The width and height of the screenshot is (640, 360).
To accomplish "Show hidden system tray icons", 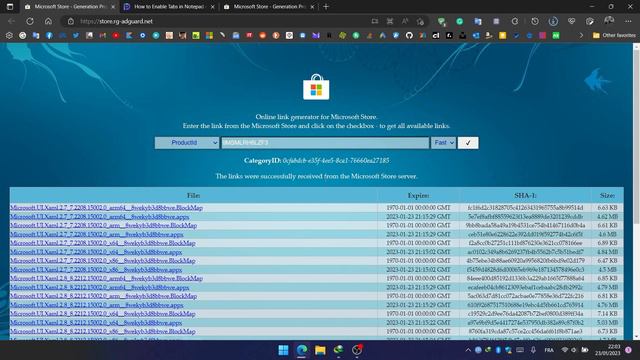I will (x=468, y=350).
